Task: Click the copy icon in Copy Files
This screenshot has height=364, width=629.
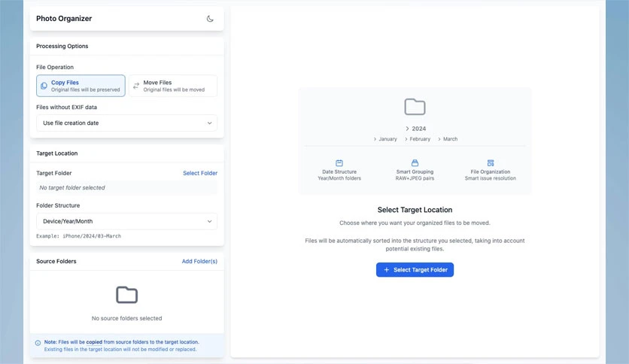Action: click(44, 86)
